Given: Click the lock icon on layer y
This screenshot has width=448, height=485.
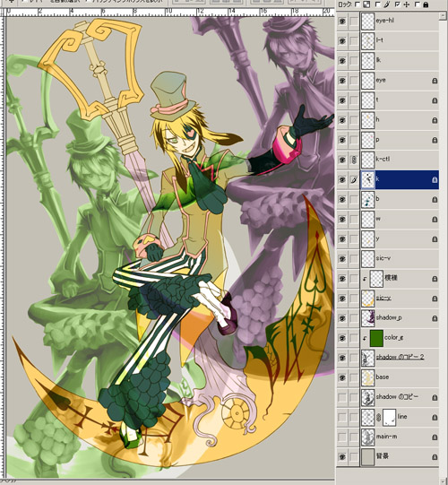Looking at the screenshot, I should 435,239.
